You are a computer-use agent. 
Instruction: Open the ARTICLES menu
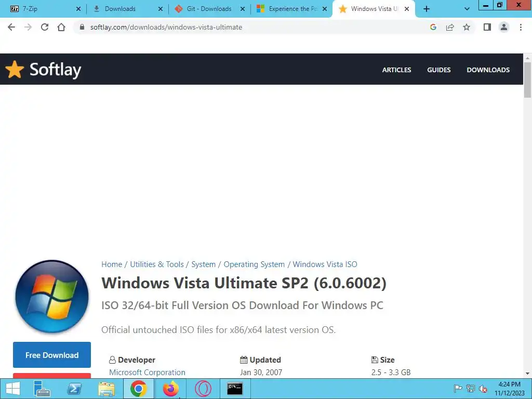click(396, 70)
